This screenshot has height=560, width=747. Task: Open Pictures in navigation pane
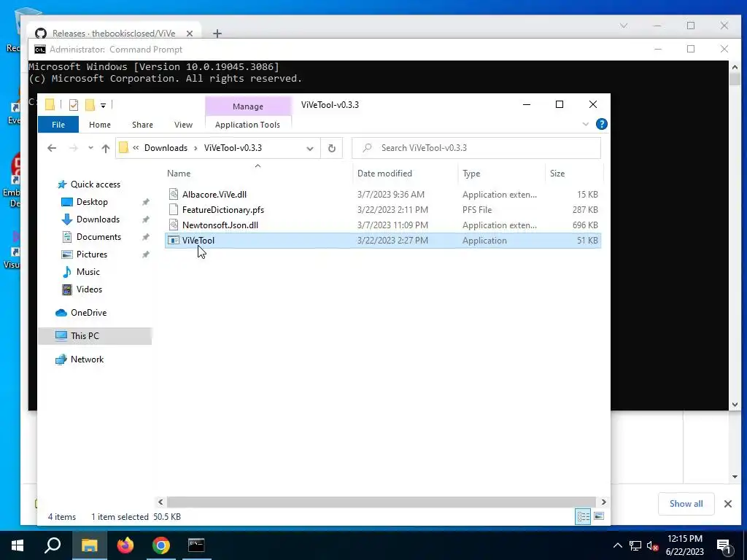click(91, 254)
